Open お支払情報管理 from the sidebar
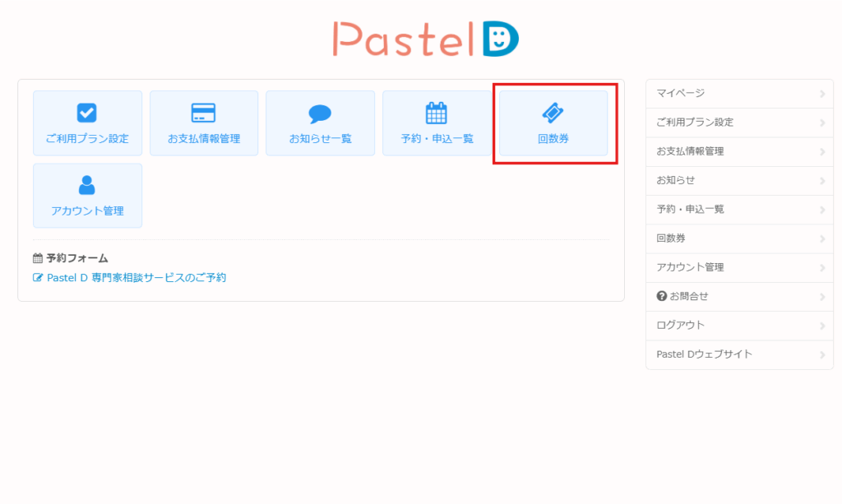 (x=690, y=151)
